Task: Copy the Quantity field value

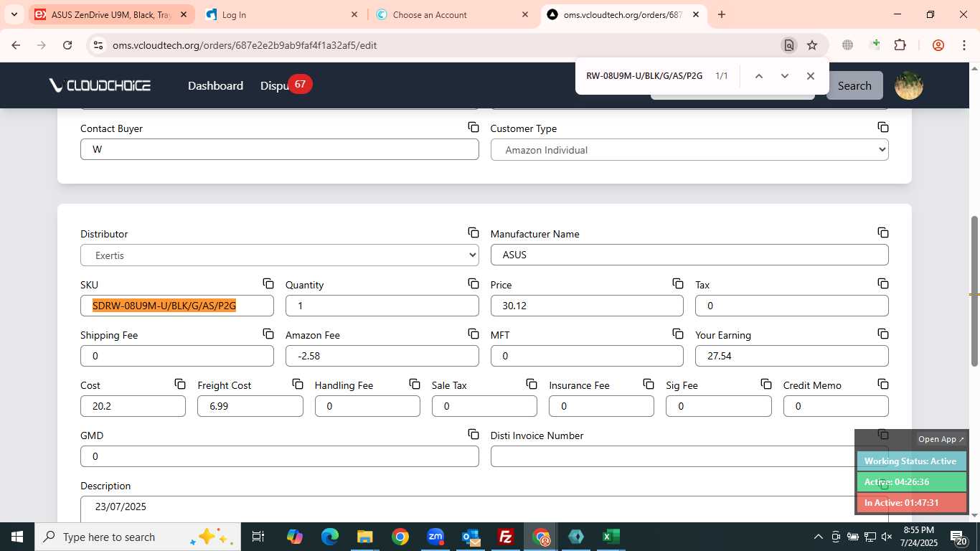Action: (473, 283)
